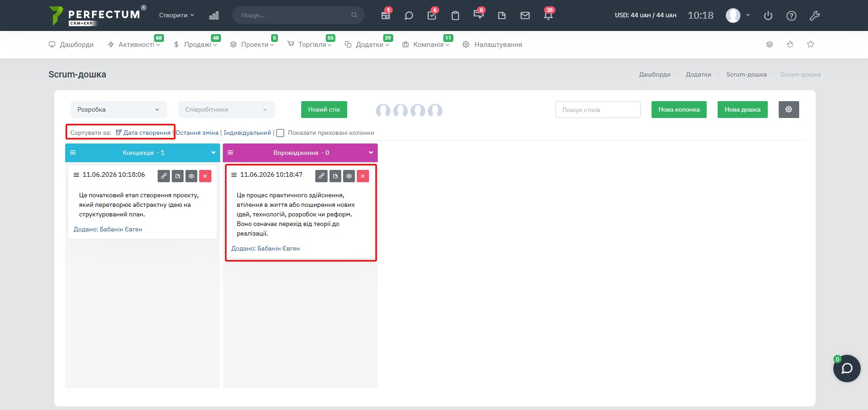Viewport: 868px width, 410px height.
Task: Click the drag handle of 10:18:47 stick
Action: [x=234, y=174]
